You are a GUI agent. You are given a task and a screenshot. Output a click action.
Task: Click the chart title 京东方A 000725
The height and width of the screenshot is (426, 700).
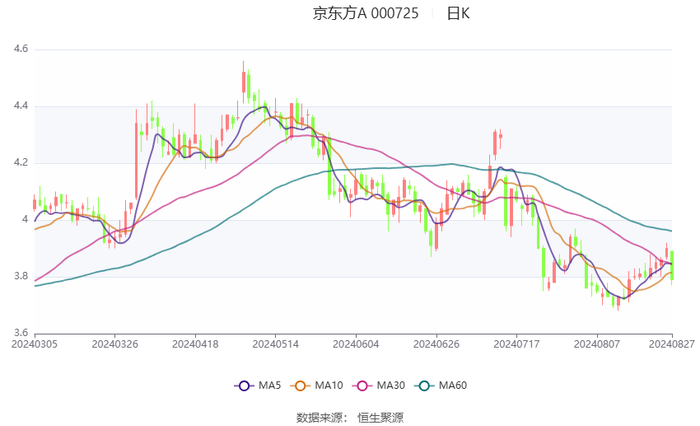pos(366,13)
